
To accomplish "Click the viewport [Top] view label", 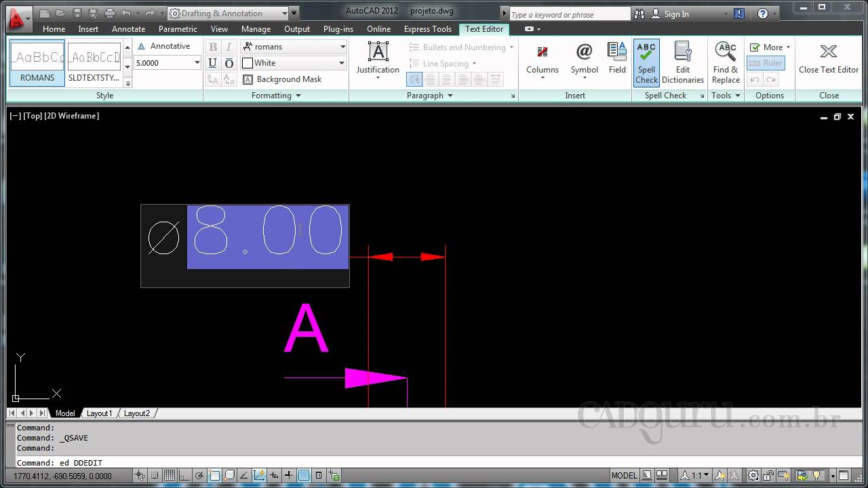I will pyautogui.click(x=33, y=116).
